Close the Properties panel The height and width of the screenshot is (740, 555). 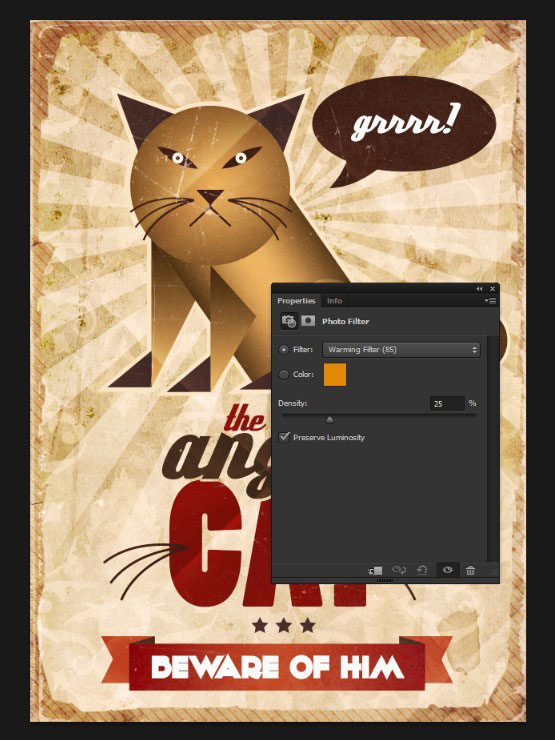point(492,288)
